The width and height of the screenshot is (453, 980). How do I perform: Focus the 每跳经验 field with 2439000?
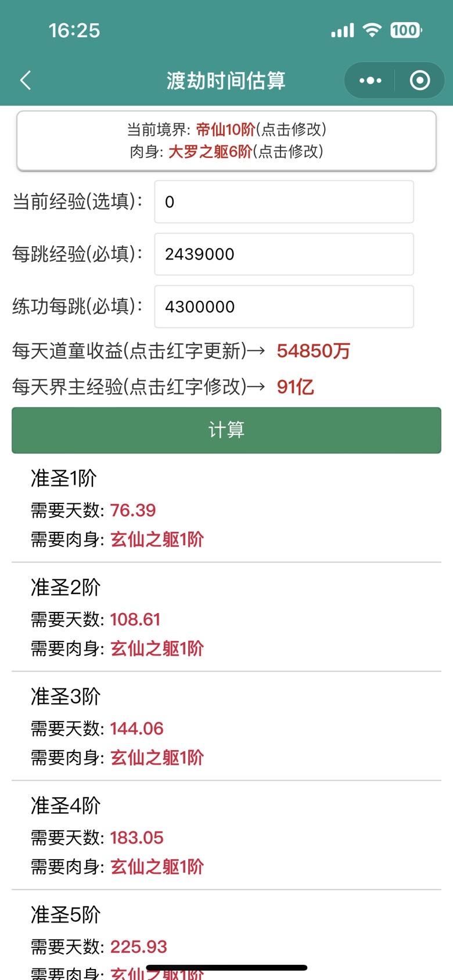(x=284, y=254)
